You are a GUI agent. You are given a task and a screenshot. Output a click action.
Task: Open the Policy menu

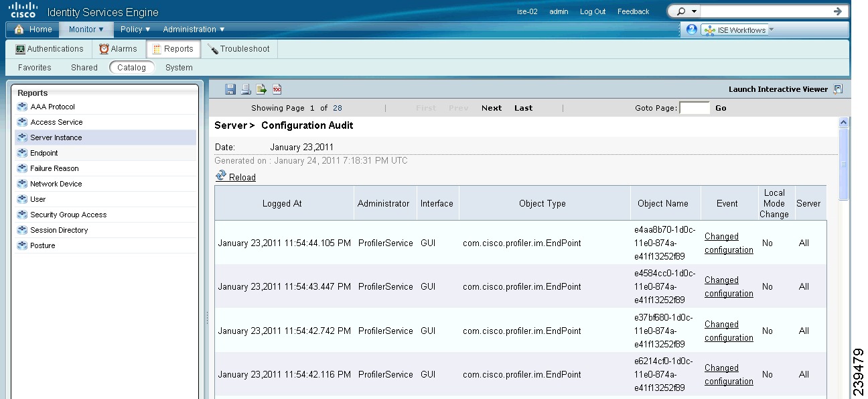coord(135,30)
